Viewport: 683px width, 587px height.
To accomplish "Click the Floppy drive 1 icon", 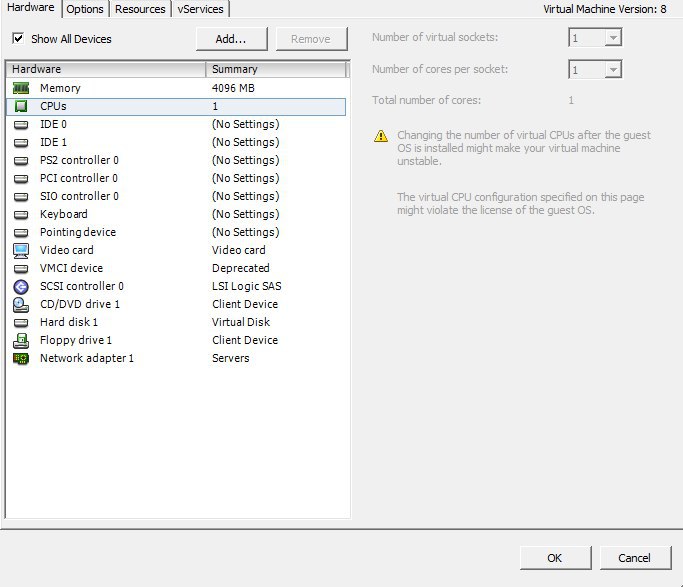I will [21, 341].
